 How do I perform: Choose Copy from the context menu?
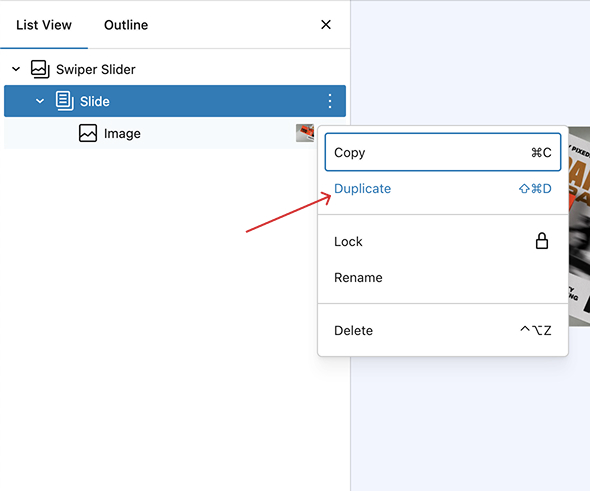point(443,152)
